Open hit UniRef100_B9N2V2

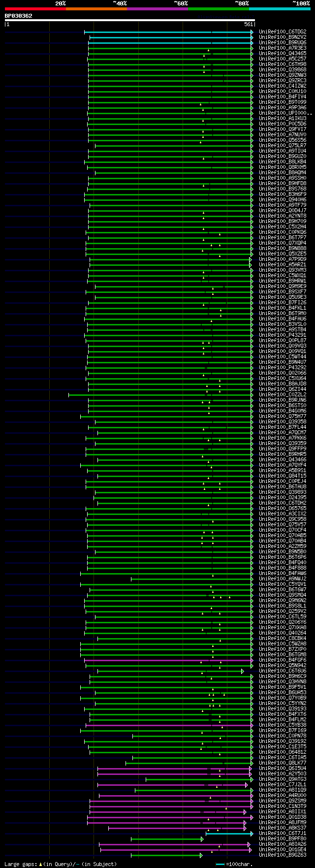pyautogui.click(x=283, y=37)
